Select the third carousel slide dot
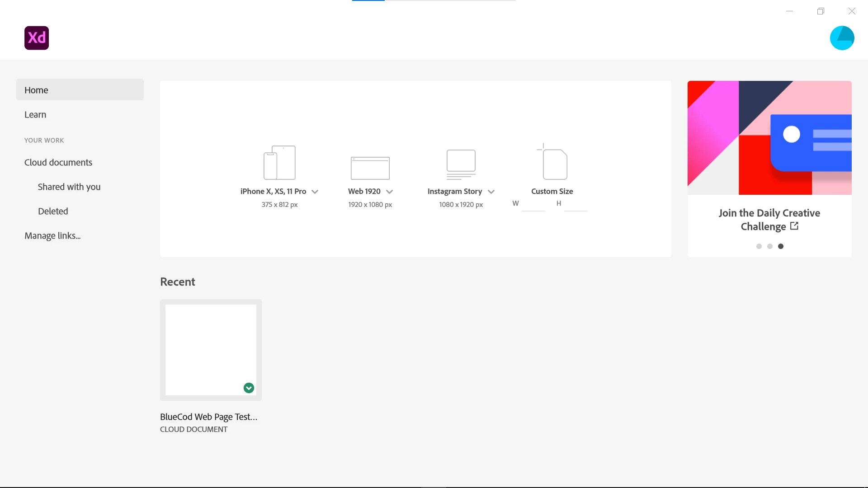 [x=781, y=246]
